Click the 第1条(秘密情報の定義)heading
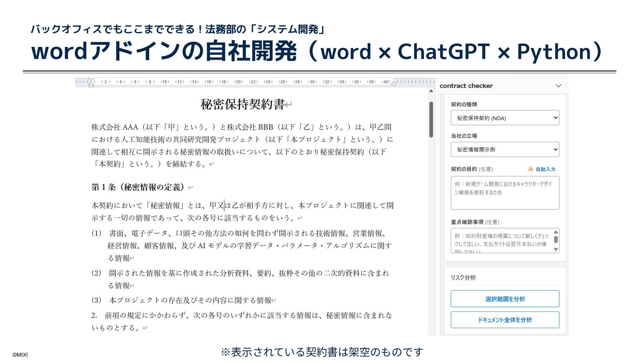The height and width of the screenshot is (362, 644). click(138, 187)
